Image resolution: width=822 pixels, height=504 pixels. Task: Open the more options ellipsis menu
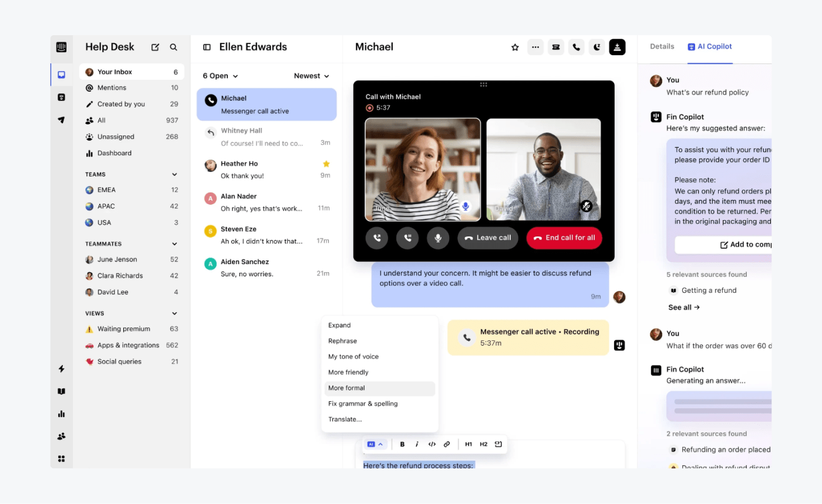535,47
